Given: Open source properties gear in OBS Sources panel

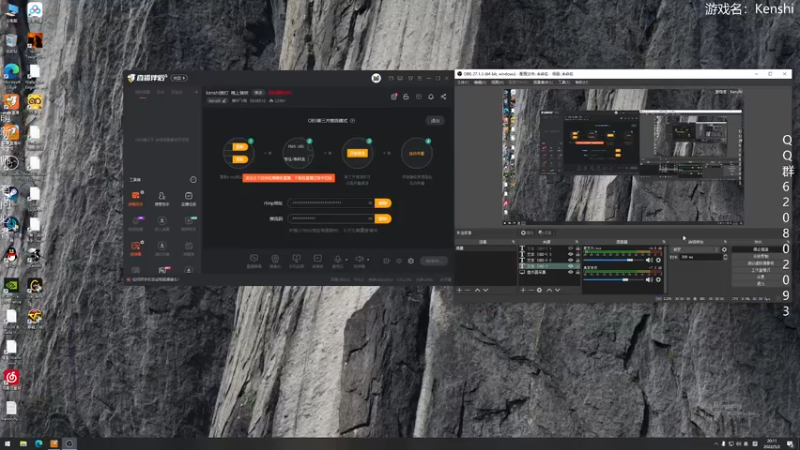Looking at the screenshot, I should click(x=539, y=290).
